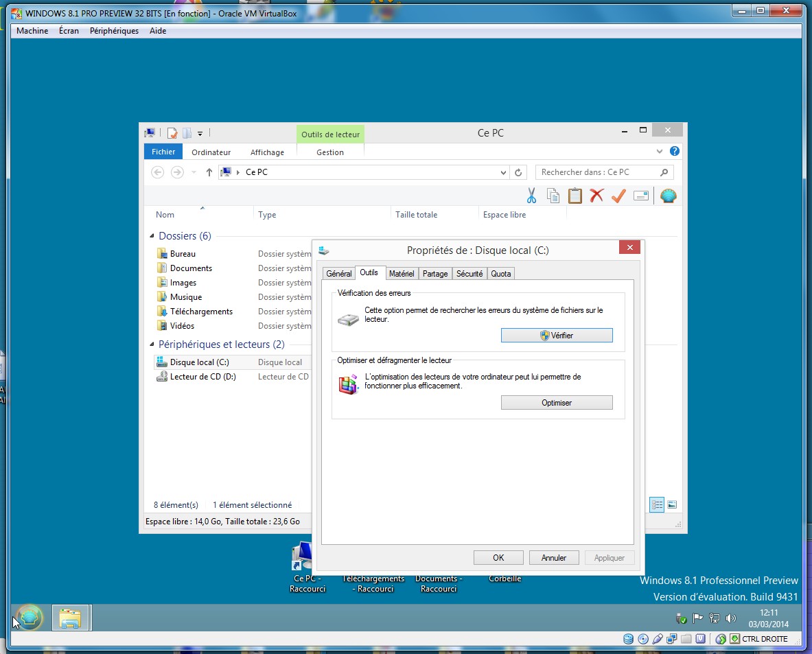
Task: Click the clipboard Paste icon
Action: tap(575, 196)
